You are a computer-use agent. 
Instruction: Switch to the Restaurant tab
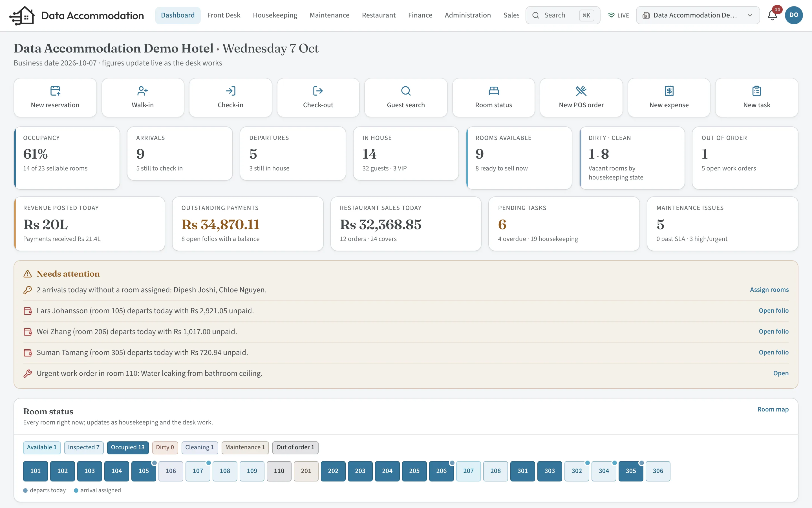[x=378, y=15]
